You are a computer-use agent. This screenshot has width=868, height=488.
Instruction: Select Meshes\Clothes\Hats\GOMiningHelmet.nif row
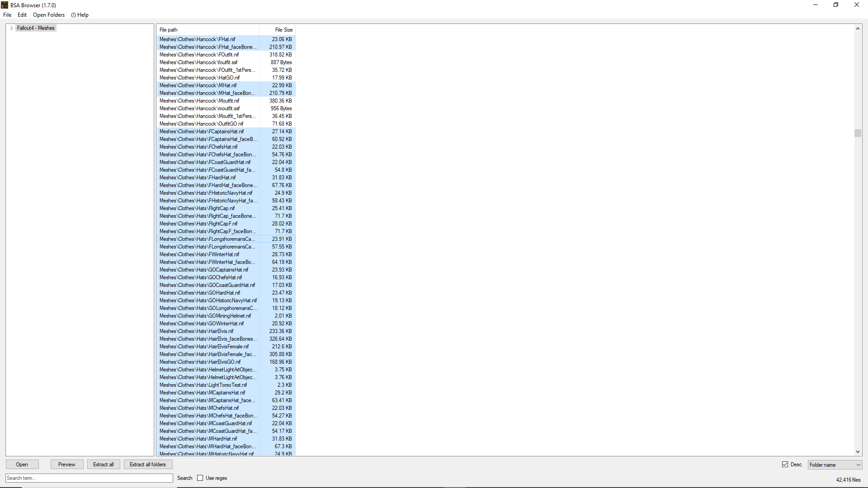[x=226, y=316]
